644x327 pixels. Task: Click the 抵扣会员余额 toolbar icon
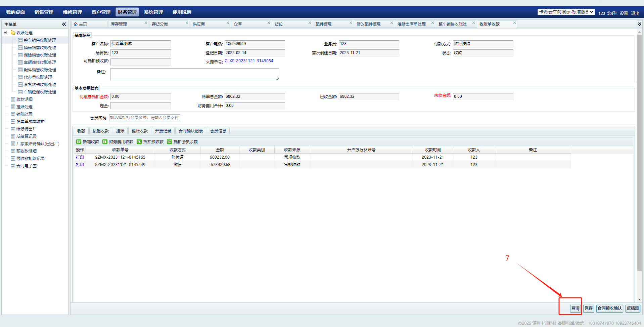(x=169, y=142)
